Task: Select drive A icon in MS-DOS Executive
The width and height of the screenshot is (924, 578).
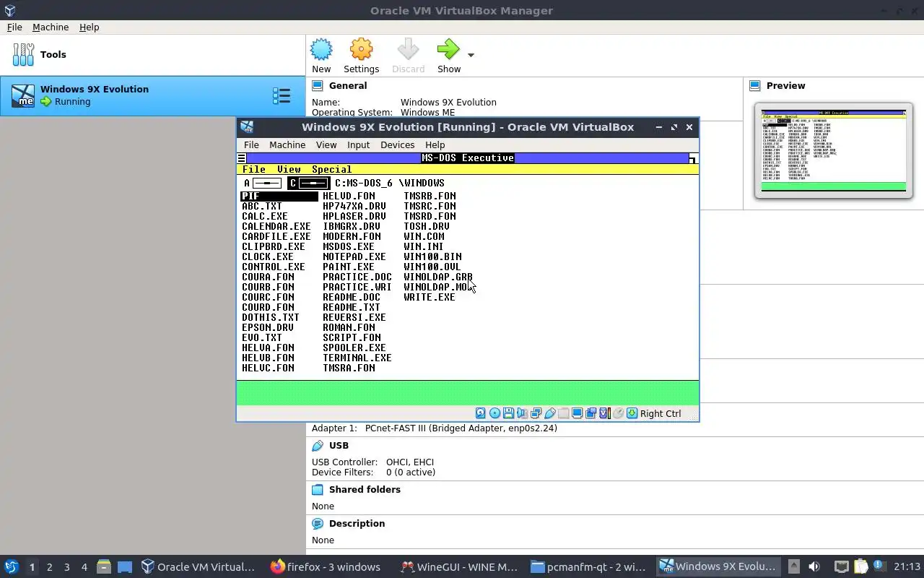Action: pyautogui.click(x=263, y=183)
